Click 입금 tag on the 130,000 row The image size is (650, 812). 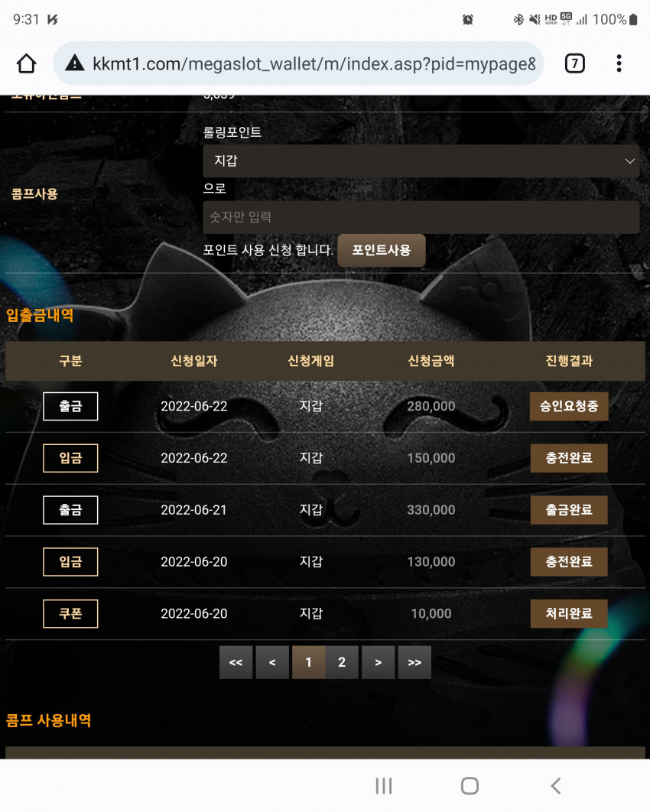point(70,561)
